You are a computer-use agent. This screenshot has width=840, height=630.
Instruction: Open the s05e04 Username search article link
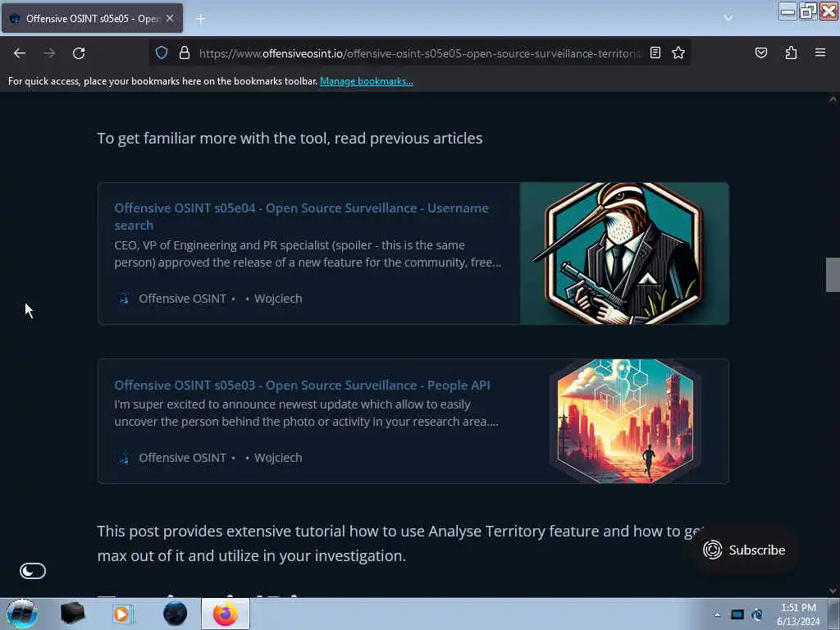point(301,217)
